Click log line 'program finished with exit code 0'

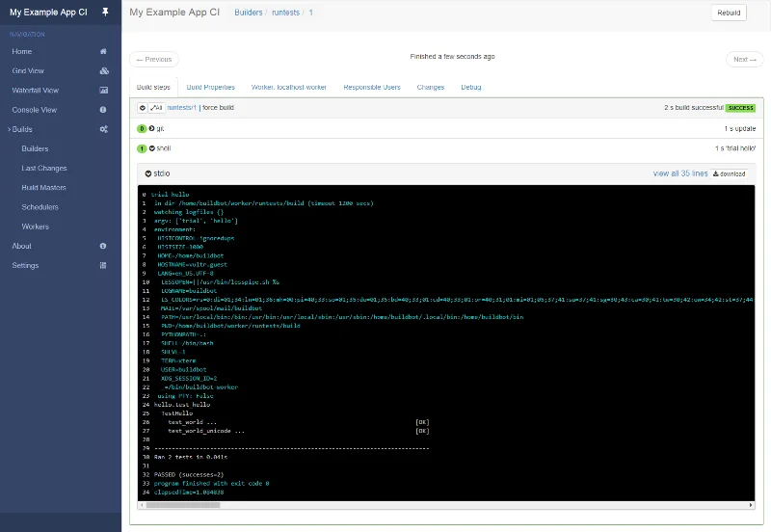211,484
